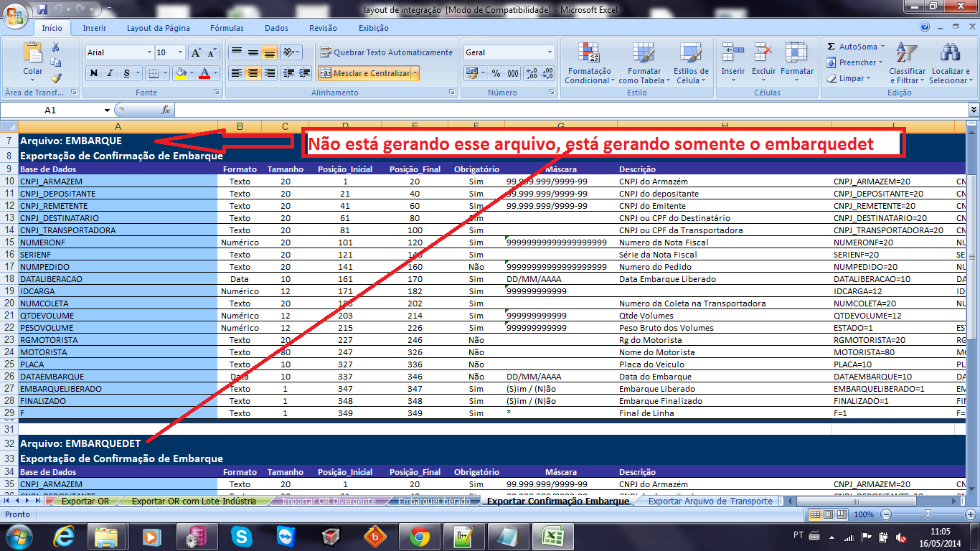Viewport: 980px width, 551px height.
Task: Open Estilos de Célula gallery
Action: tap(691, 63)
